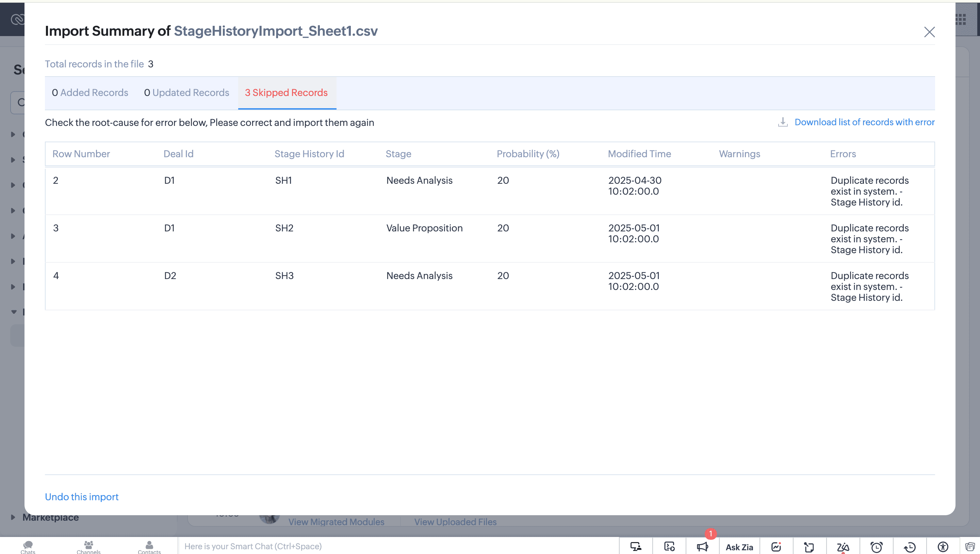Click the download icon beside error list link
Viewport: 980px width, 554px height.
[783, 122]
